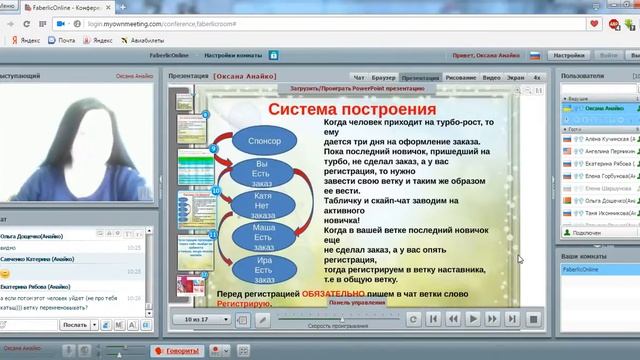Select the FaberlicOnline room in Ваши комнаты

coord(600,269)
